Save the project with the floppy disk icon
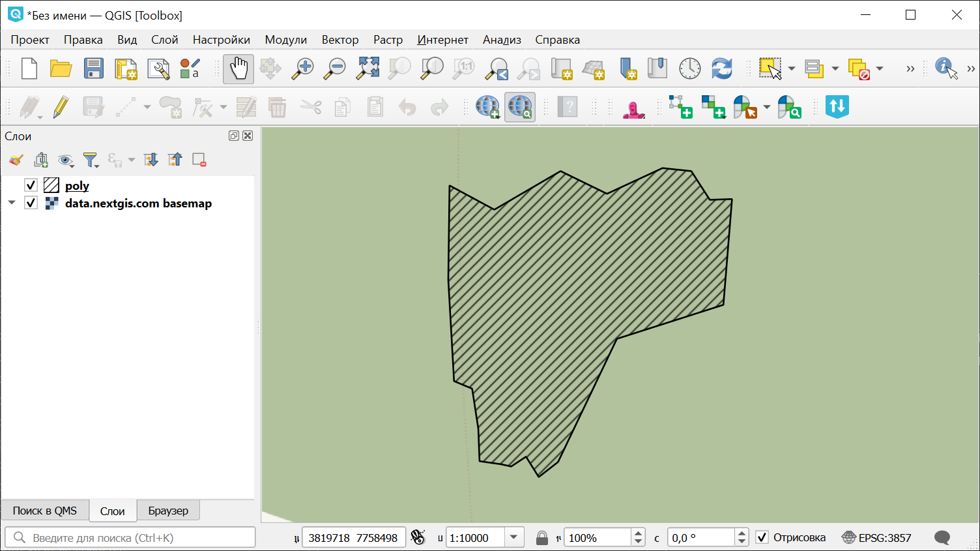 tap(94, 68)
